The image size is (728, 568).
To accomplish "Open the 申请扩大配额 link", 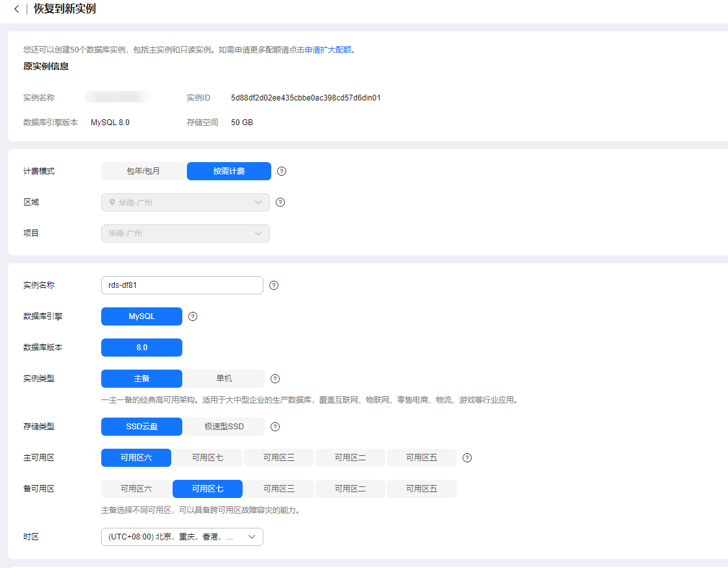I will pos(328,49).
